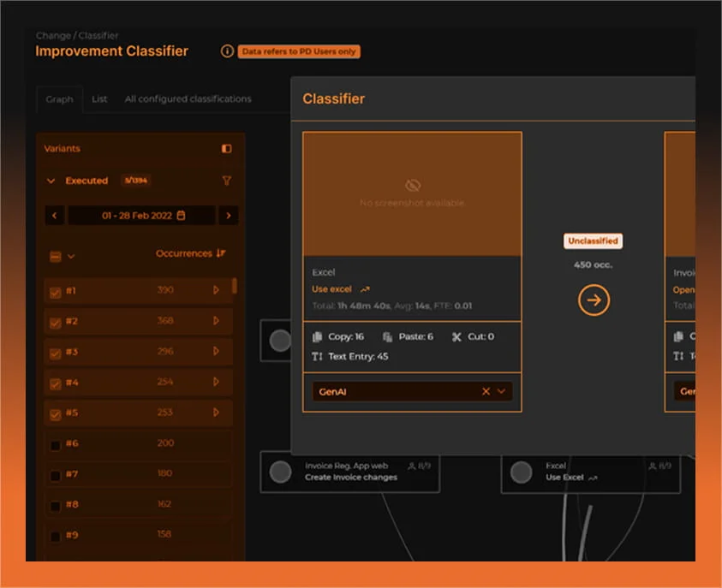Clear the GenAI classification with X

click(486, 391)
